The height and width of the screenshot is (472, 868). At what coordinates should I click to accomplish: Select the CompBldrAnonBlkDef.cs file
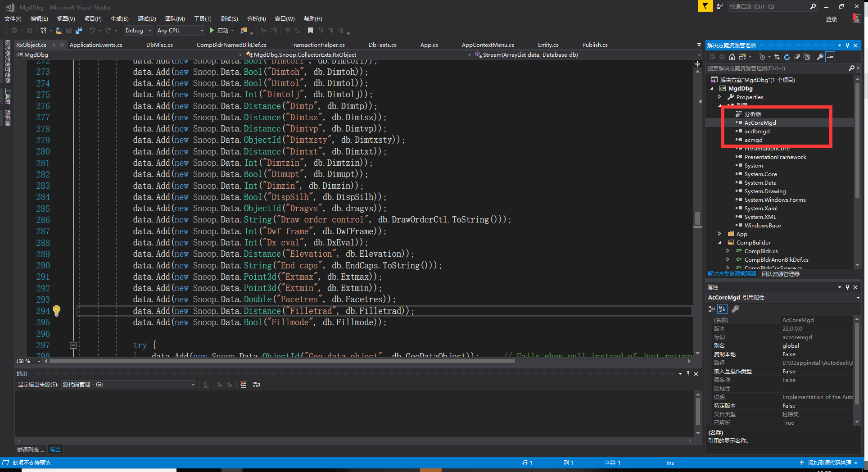coord(776,259)
